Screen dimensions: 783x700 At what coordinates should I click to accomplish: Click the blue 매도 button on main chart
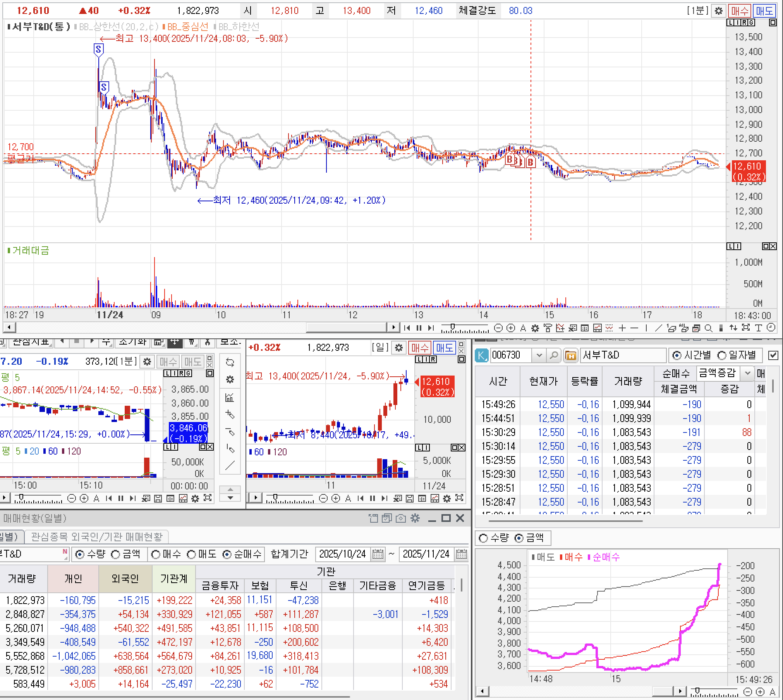(x=764, y=11)
